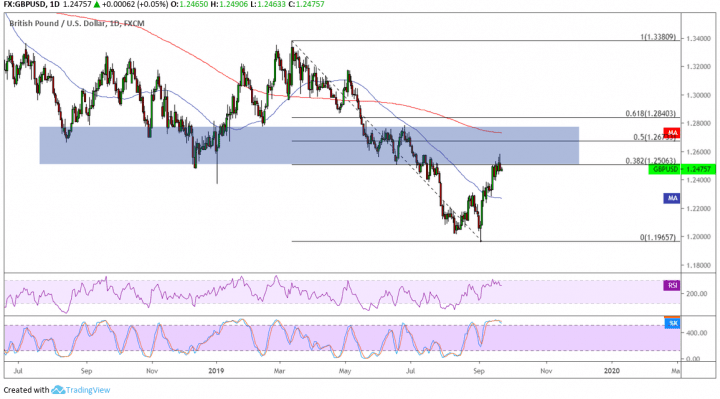Viewport: 720px width, 399px height.
Task: Click the TradingView cloud logo icon
Action: tap(58, 390)
